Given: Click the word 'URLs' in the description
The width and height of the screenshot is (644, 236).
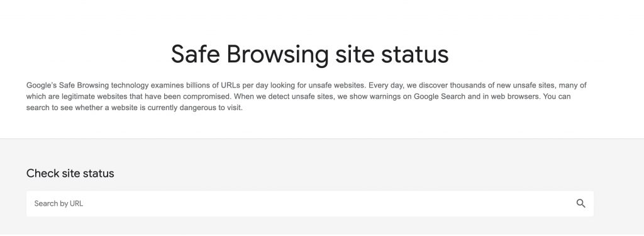Looking at the screenshot, I should tap(231, 86).
